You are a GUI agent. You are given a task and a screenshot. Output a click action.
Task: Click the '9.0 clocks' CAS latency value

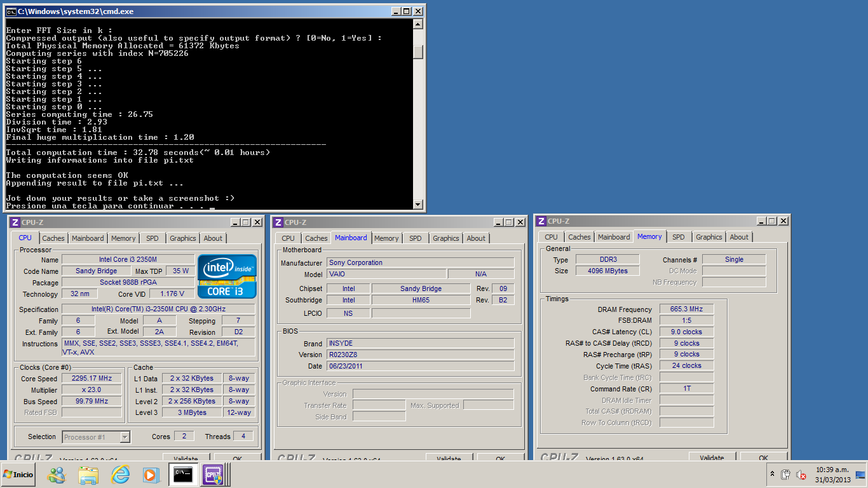pyautogui.click(x=686, y=332)
